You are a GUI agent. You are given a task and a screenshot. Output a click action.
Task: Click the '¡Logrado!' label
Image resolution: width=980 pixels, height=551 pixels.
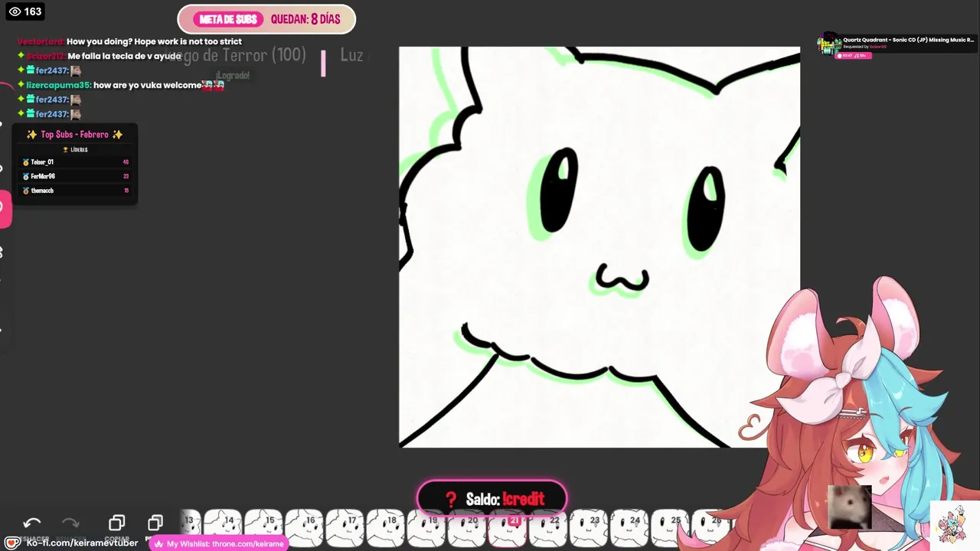233,75
